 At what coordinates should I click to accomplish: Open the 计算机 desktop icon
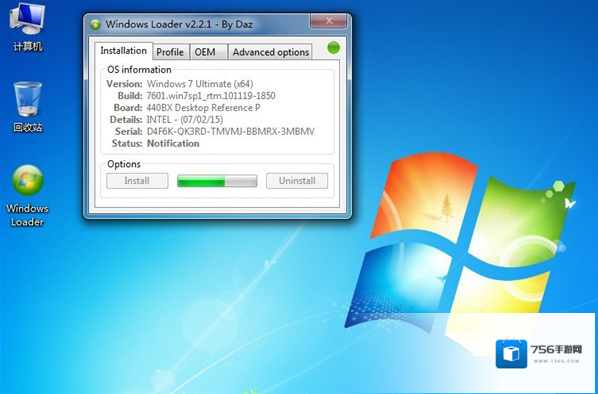pyautogui.click(x=27, y=27)
